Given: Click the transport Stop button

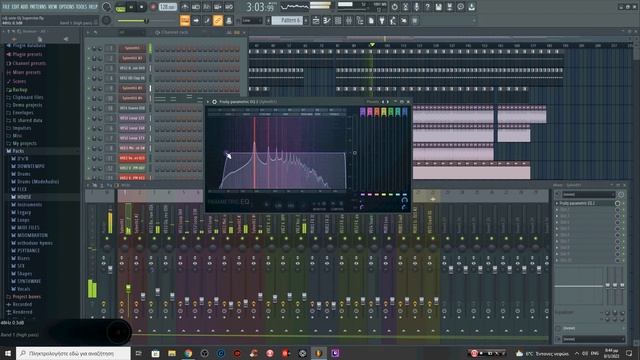Looking at the screenshot, I should click(141, 7).
